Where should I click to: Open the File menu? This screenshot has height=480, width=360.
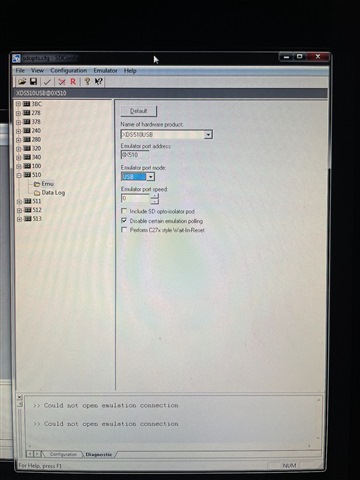click(x=20, y=71)
